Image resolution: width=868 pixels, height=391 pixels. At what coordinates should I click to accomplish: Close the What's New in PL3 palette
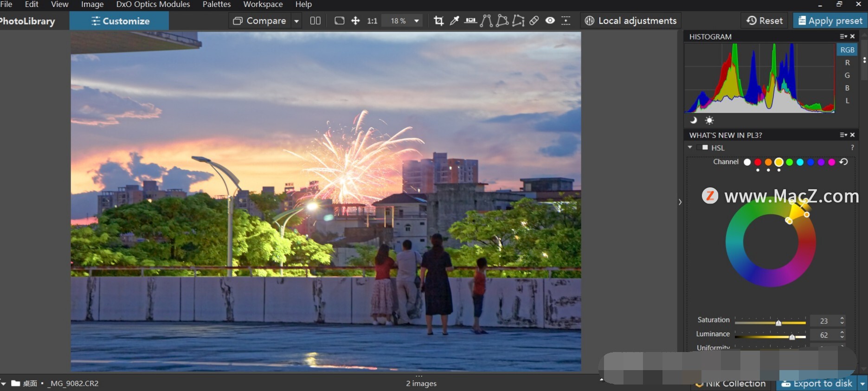pos(852,135)
